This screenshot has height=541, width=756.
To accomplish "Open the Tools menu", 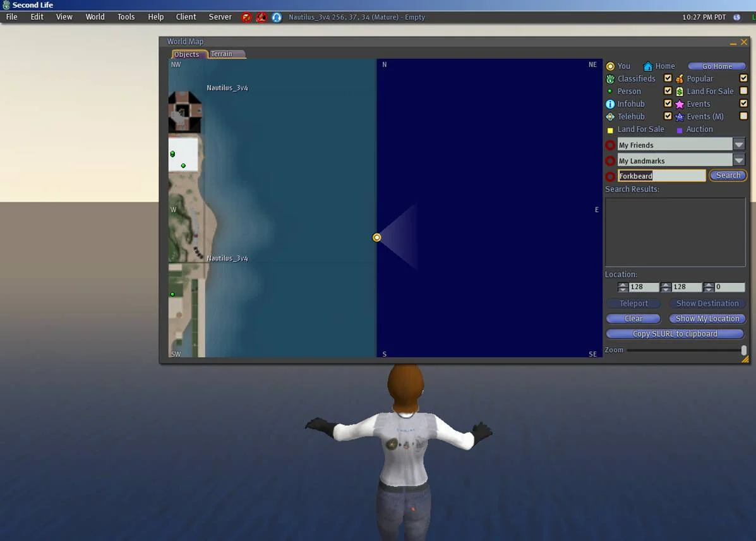I will click(x=126, y=17).
